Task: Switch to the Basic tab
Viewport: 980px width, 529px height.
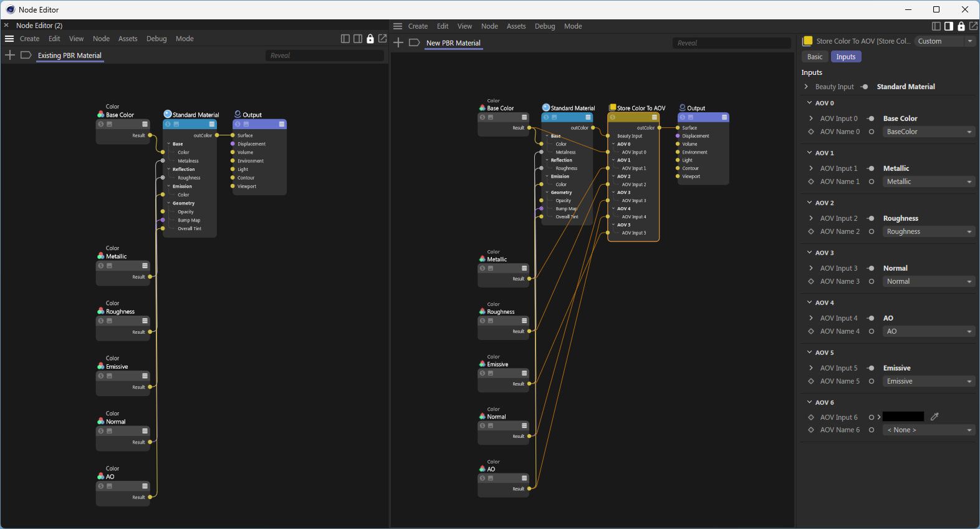Action: click(x=815, y=57)
